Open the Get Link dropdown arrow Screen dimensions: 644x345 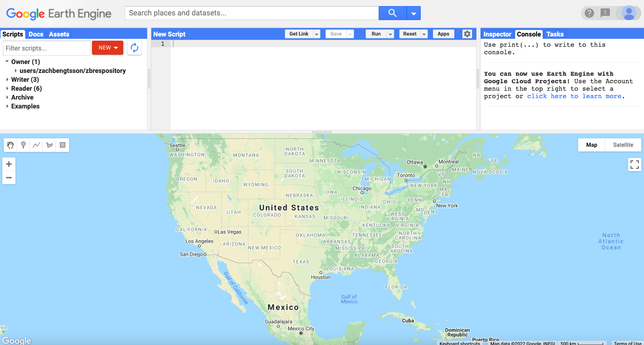click(x=317, y=34)
